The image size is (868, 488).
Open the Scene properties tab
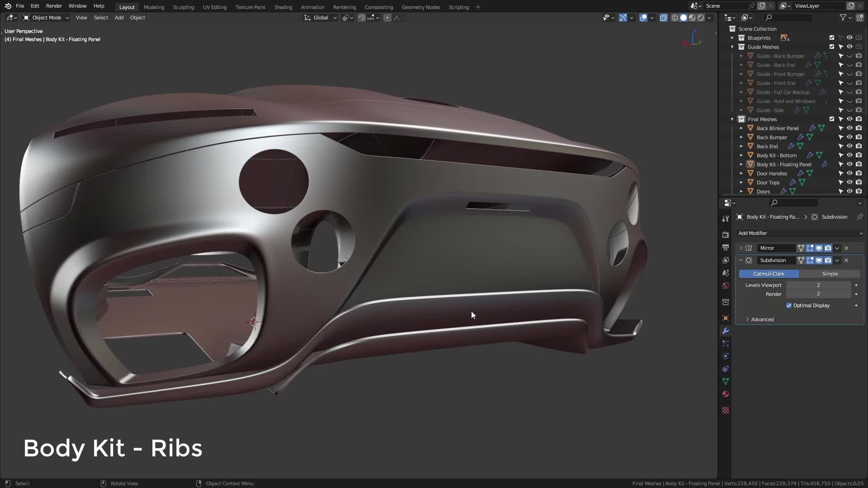(x=726, y=273)
